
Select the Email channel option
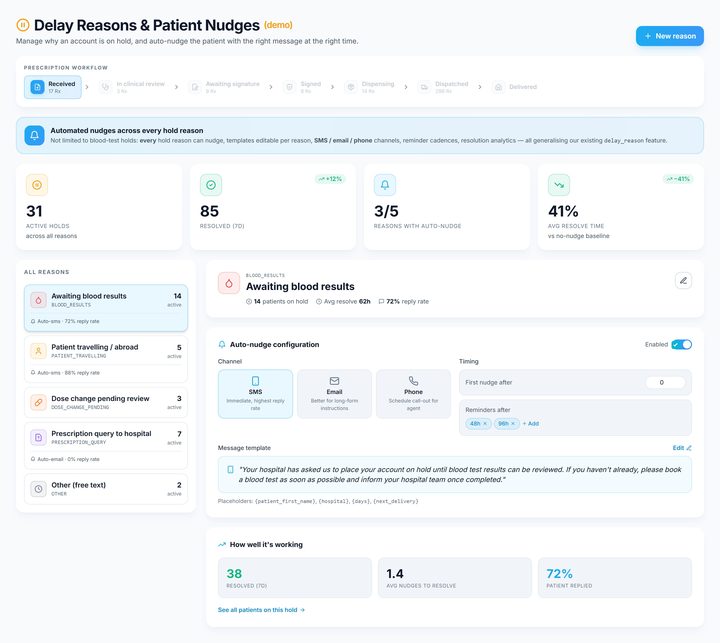334,394
